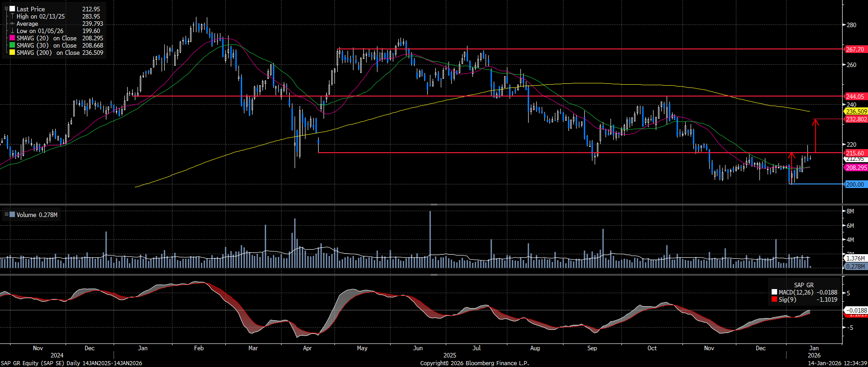Select the blue 200.00 support label
868x367 pixels.
coord(854,184)
